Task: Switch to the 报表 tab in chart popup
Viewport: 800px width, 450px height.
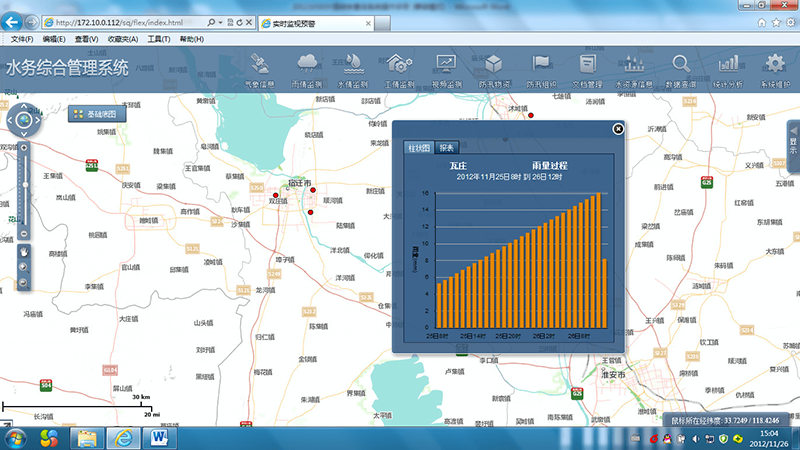Action: (447, 147)
